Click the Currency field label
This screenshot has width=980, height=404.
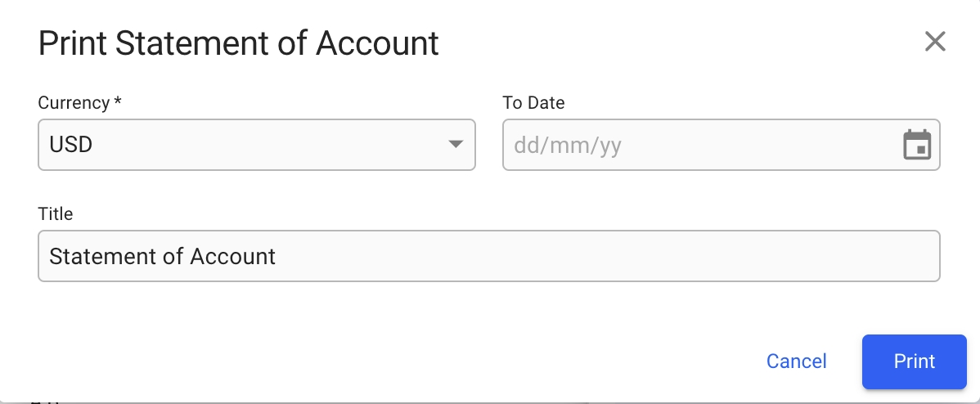(79, 103)
